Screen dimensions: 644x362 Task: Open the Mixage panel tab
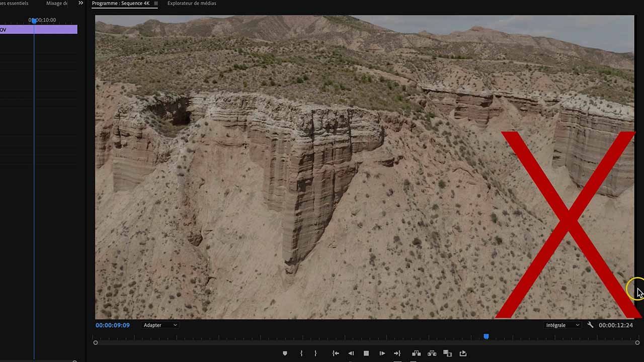(x=57, y=4)
